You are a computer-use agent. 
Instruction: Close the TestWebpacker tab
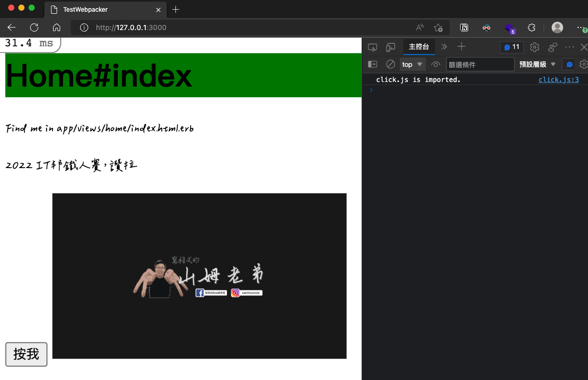(158, 10)
